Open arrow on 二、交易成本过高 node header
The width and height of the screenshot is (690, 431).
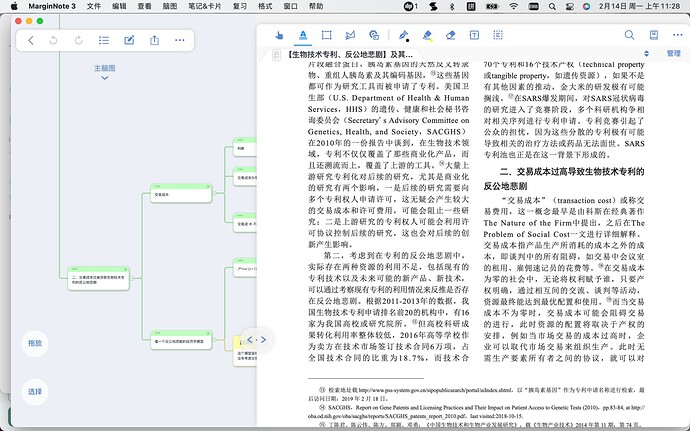pos(125,269)
